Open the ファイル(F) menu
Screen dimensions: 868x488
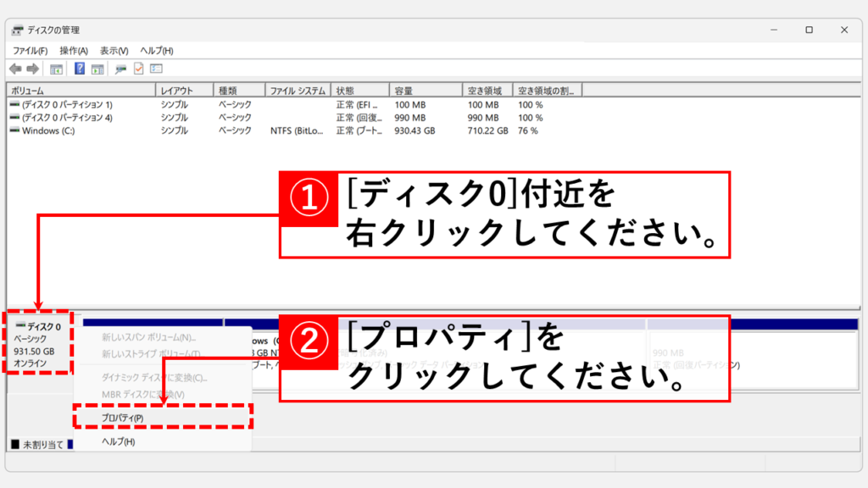click(x=30, y=51)
